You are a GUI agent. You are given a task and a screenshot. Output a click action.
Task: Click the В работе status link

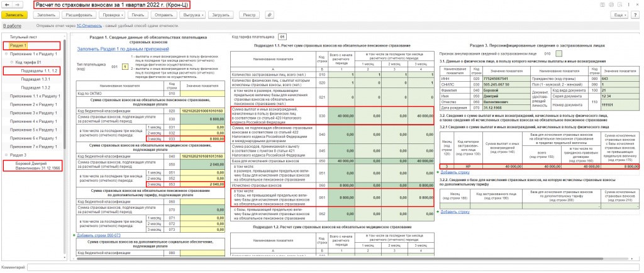pos(12,26)
